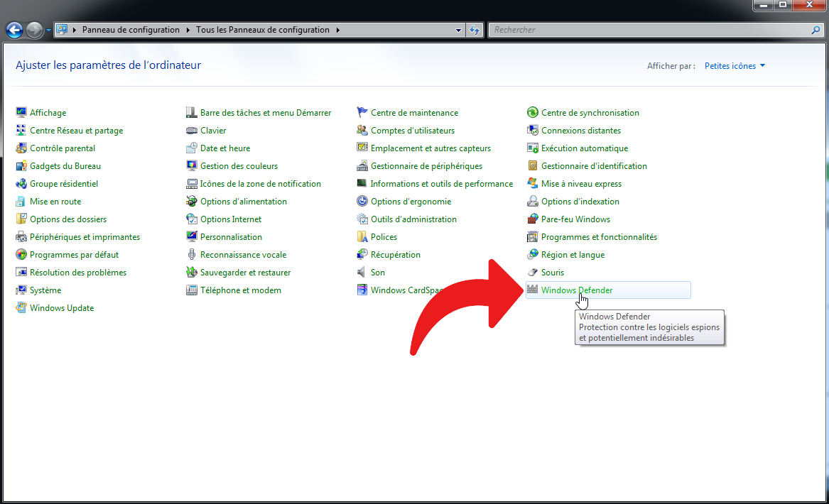Click the Polices fonts icon

click(362, 236)
